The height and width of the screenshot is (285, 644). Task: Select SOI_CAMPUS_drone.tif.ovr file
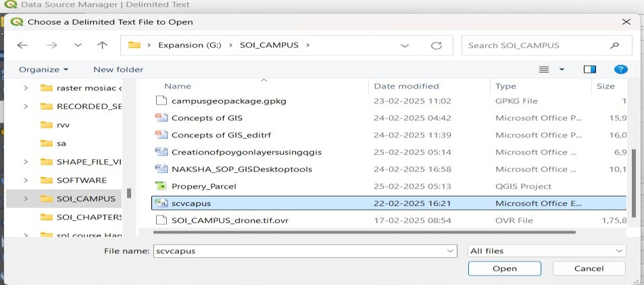[230, 221]
